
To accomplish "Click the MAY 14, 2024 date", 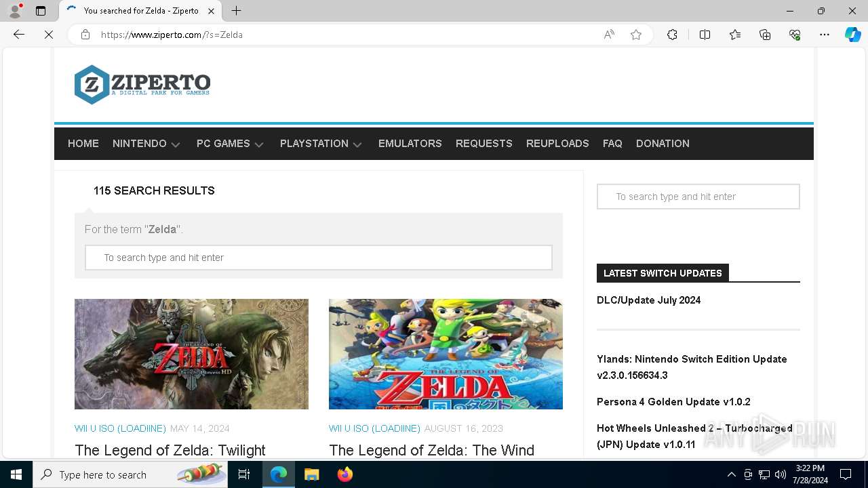I will (x=200, y=428).
